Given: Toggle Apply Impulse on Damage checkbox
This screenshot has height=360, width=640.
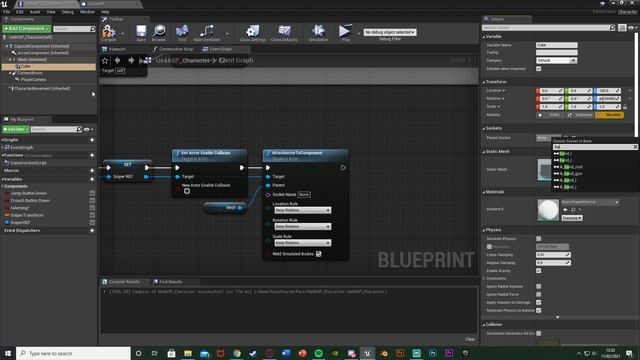Looking at the screenshot, I should click(538, 302).
